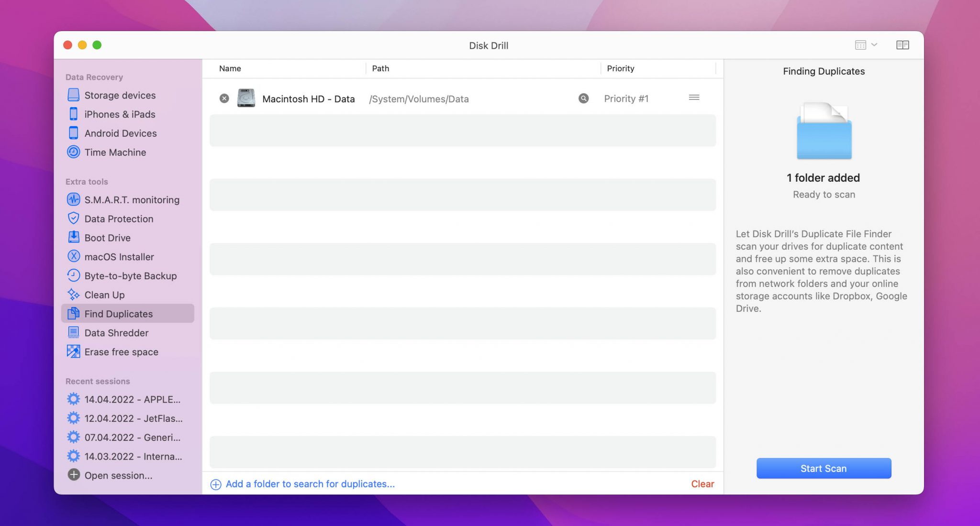Choose Data Protection tool
This screenshot has width=980, height=526.
[x=119, y=219]
